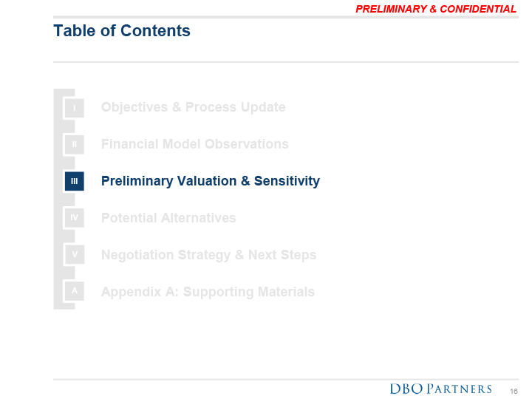Go to Appendix A: Supporting Materials
The width and height of the screenshot is (532, 399).
coord(208,292)
